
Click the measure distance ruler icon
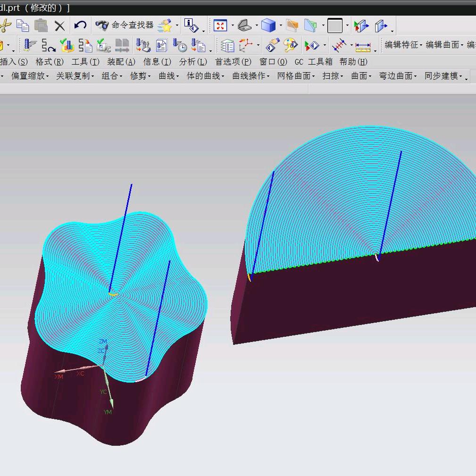coord(362,46)
